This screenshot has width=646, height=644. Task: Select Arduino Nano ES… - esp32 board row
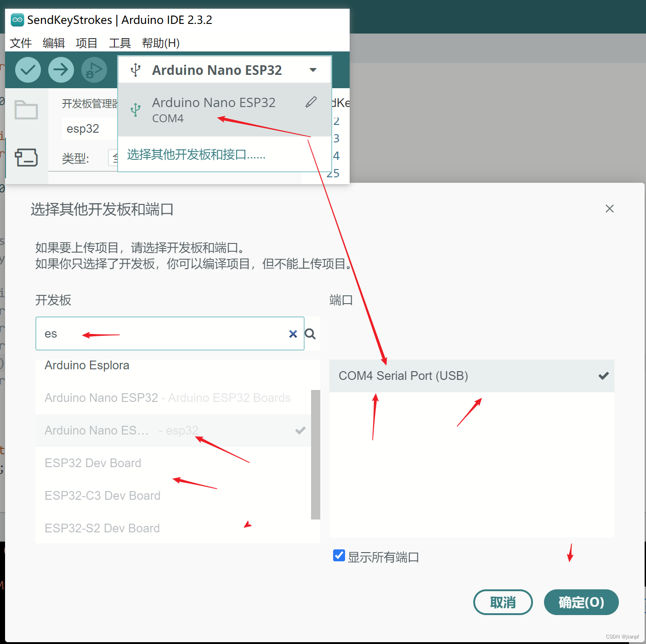173,430
